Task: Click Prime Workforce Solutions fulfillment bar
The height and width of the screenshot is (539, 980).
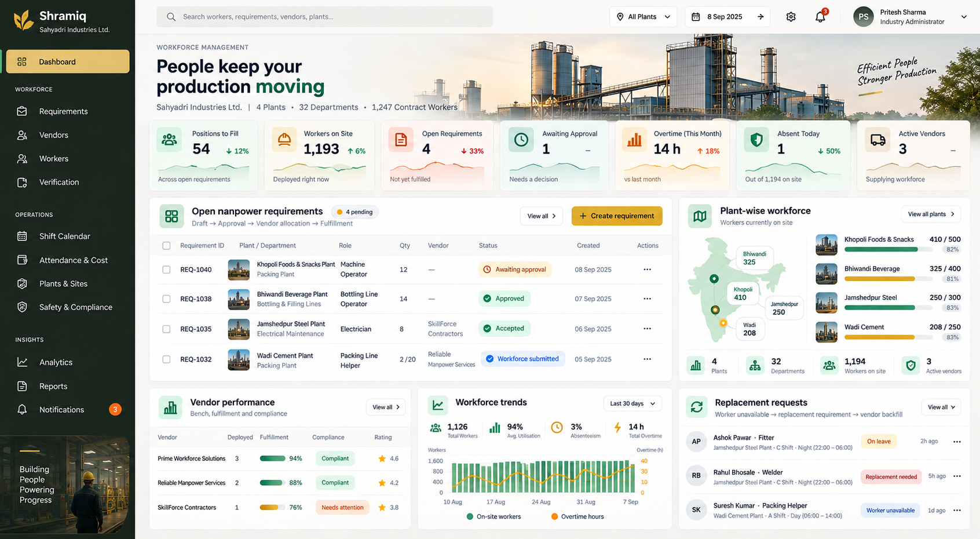Action: point(272,458)
